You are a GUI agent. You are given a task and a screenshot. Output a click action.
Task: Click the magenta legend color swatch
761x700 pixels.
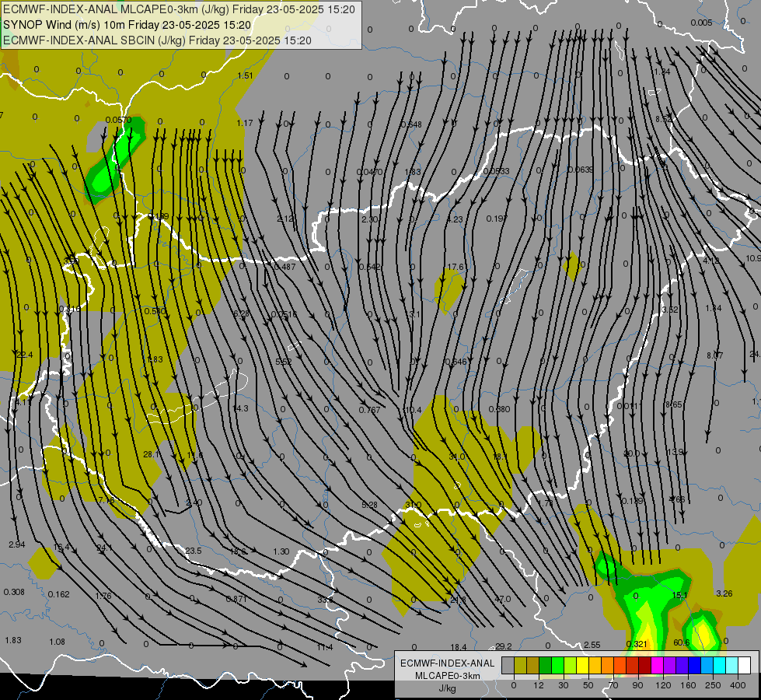[657, 665]
